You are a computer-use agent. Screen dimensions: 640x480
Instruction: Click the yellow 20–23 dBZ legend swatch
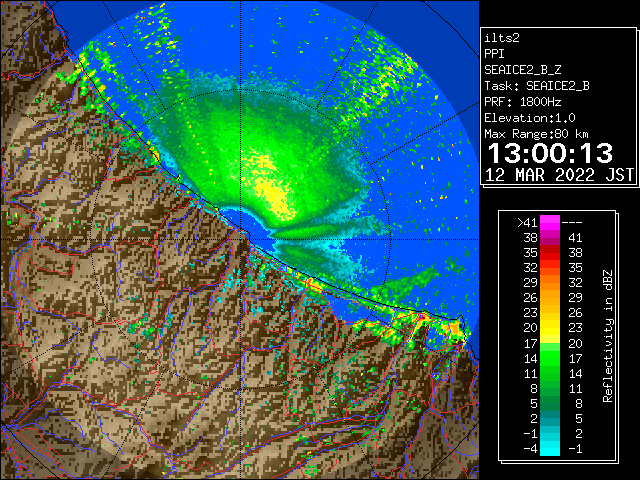tap(550, 328)
